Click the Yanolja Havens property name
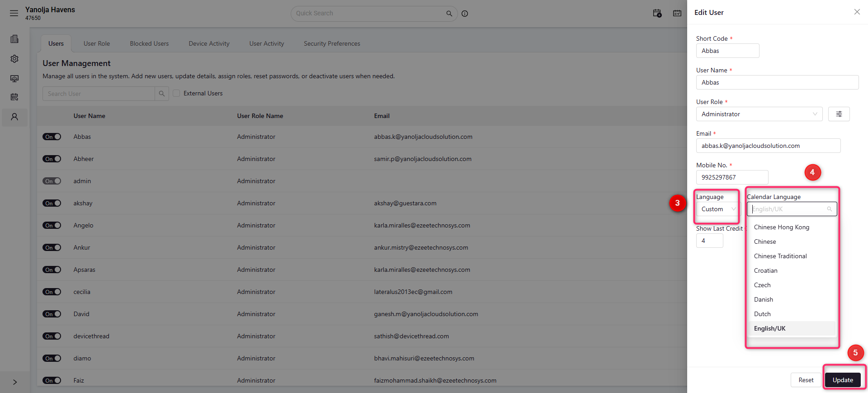The height and width of the screenshot is (393, 868). (50, 9)
